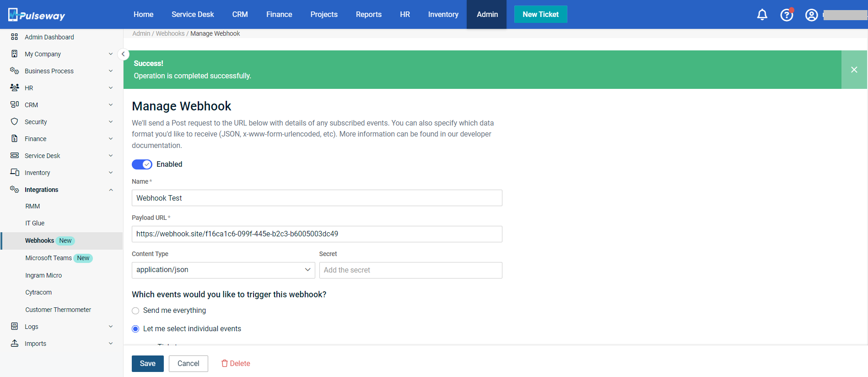This screenshot has width=868, height=377.
Task: Click the Security shield icon in sidebar
Action: click(15, 122)
